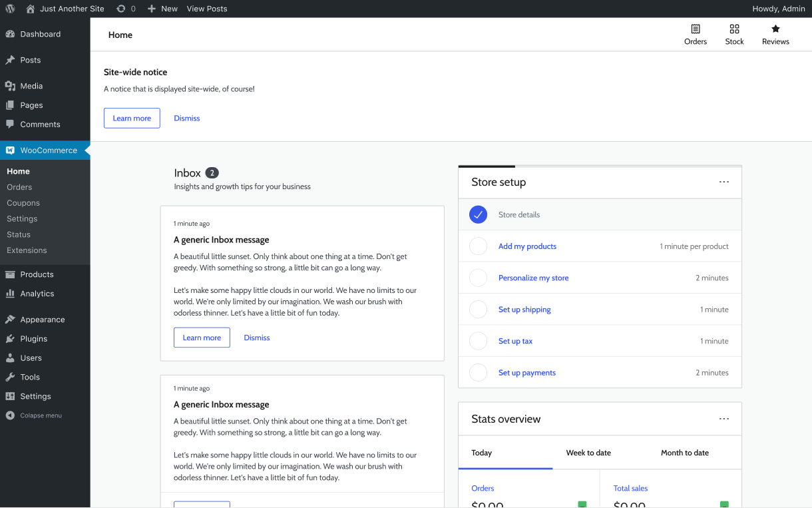
Task: Click the first 'A generic Inbox message' heading
Action: click(x=221, y=240)
